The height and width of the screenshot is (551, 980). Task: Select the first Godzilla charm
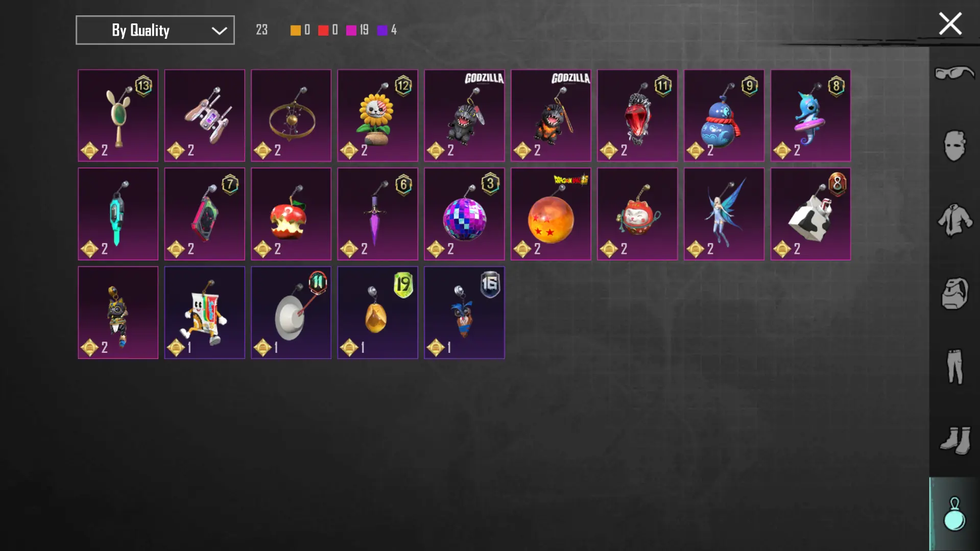[x=464, y=115]
